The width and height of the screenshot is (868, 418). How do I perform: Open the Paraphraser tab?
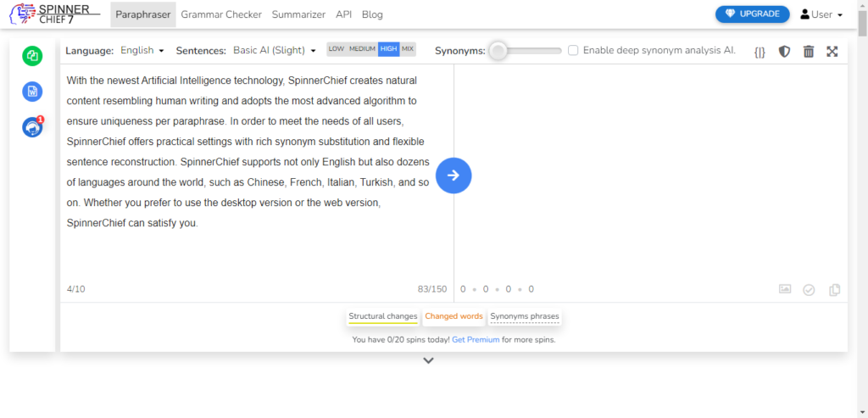(x=143, y=14)
